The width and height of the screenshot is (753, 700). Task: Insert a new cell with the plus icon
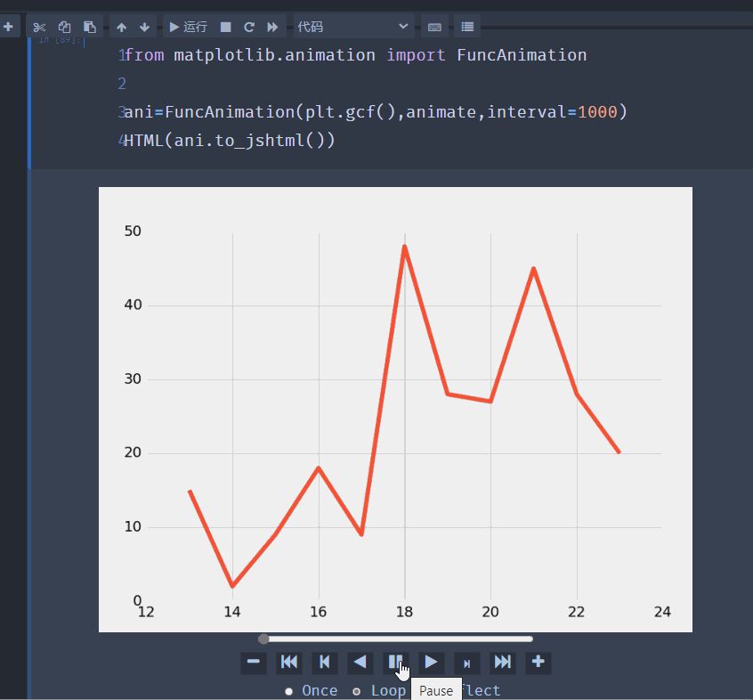point(8,27)
